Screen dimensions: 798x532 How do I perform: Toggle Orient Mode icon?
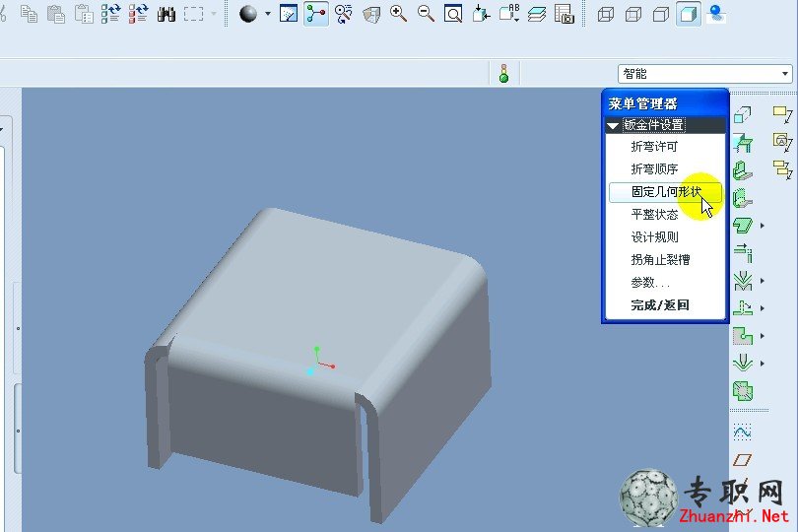[344, 14]
